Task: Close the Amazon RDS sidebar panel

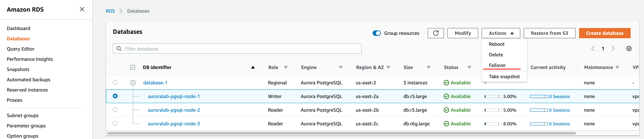Action: point(82,10)
